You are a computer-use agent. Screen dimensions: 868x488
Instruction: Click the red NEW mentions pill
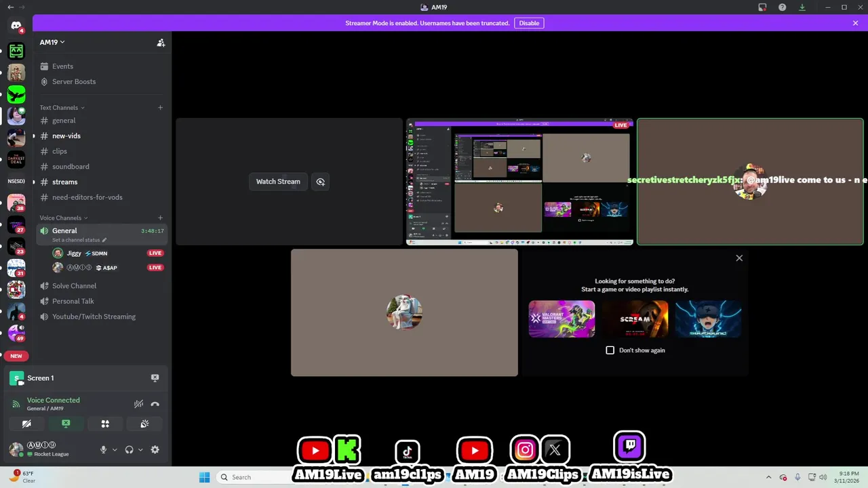pyautogui.click(x=16, y=356)
